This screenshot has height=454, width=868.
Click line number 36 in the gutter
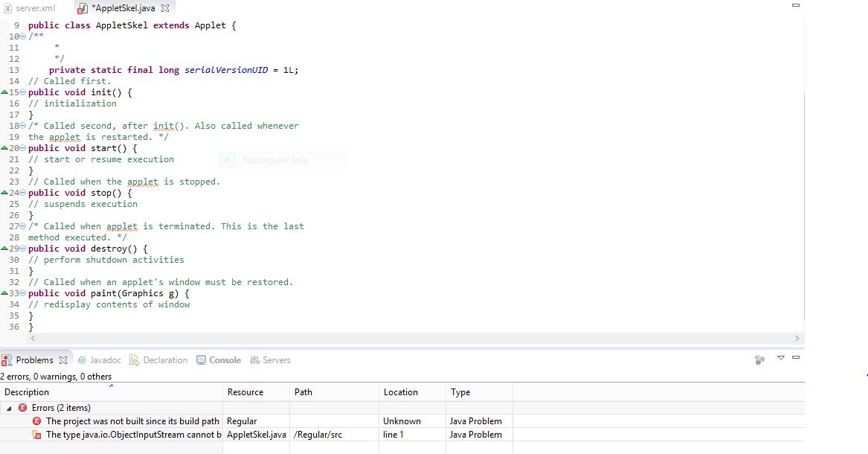pos(14,327)
